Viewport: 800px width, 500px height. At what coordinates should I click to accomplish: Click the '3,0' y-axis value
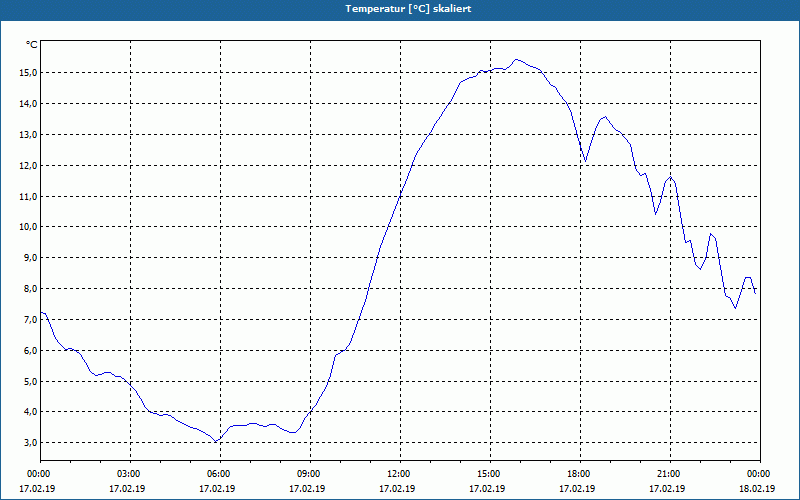tap(31, 442)
